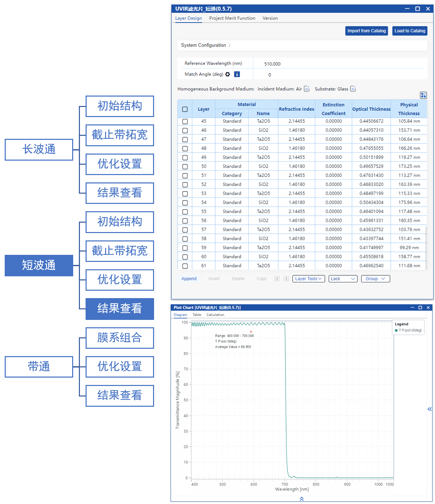Collapse the plot side panel double-chevron
The width and height of the screenshot is (435, 504).
[x=429, y=409]
